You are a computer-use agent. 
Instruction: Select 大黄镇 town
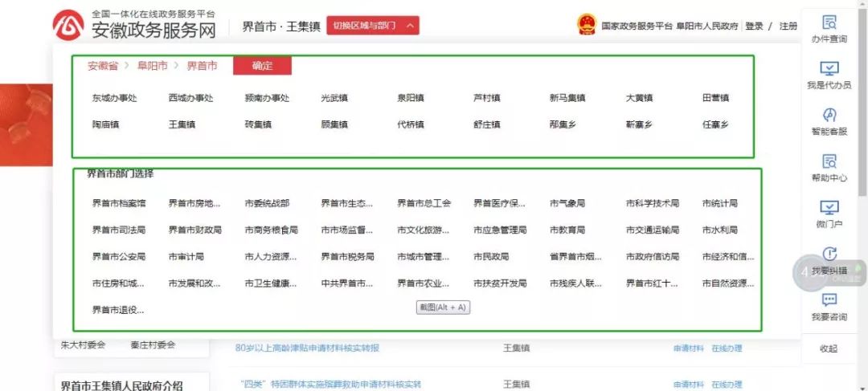640,98
